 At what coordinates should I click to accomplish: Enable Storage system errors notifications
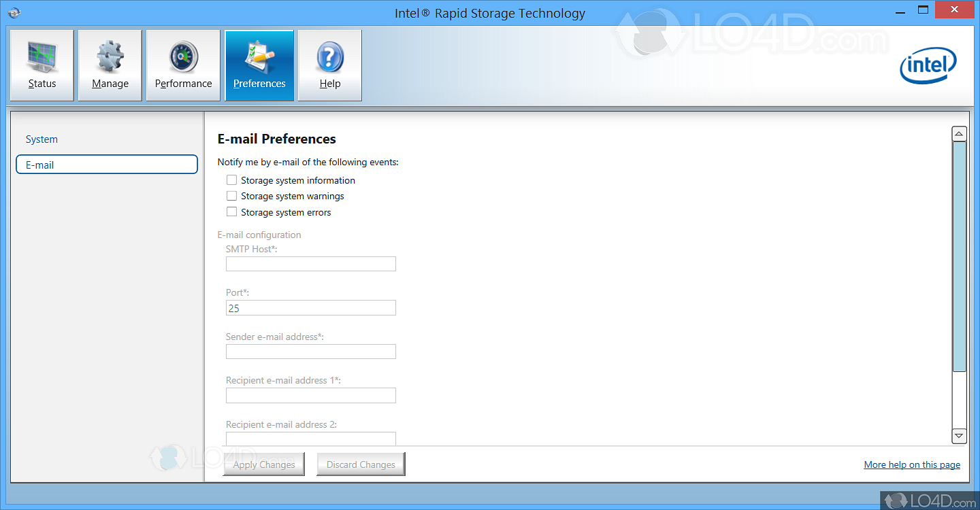pyautogui.click(x=232, y=212)
